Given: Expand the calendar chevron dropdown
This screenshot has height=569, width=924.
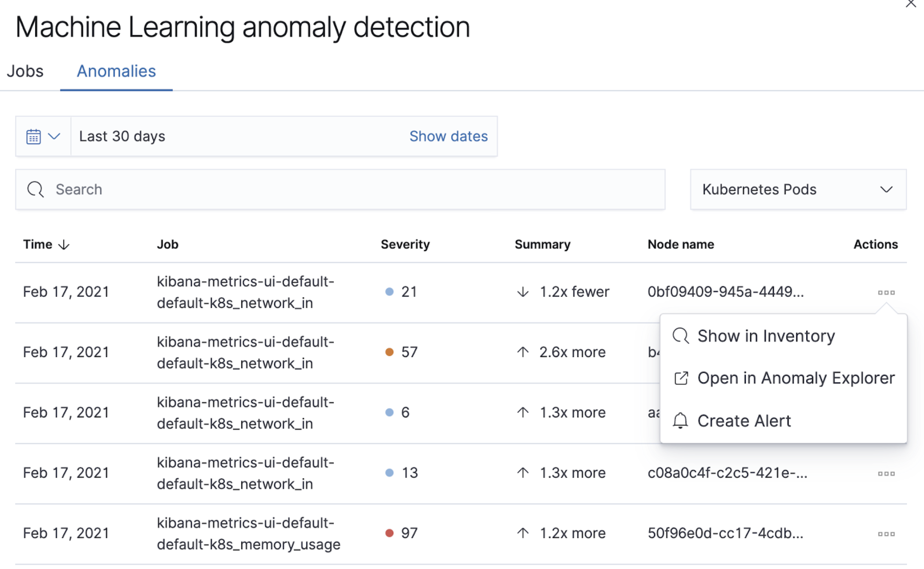Looking at the screenshot, I should (54, 136).
